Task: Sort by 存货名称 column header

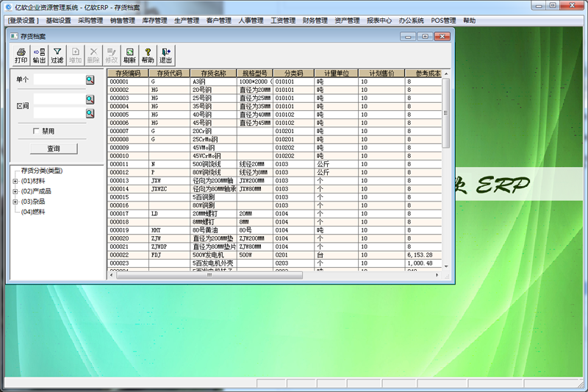Action: click(212, 74)
